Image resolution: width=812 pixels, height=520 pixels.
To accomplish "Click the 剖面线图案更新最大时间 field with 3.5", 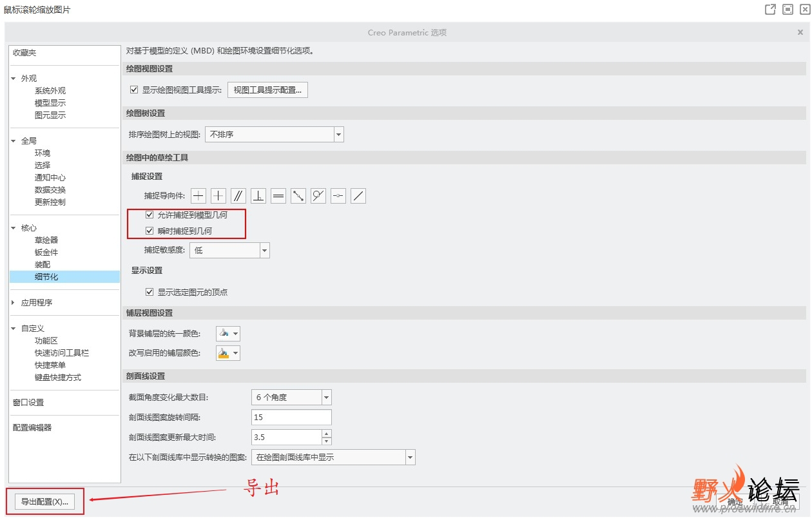I will [x=286, y=438].
